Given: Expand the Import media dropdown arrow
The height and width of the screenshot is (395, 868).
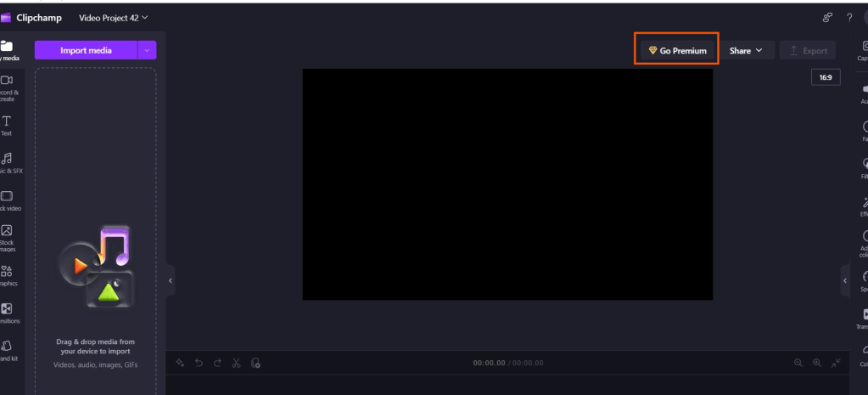Looking at the screenshot, I should (147, 51).
